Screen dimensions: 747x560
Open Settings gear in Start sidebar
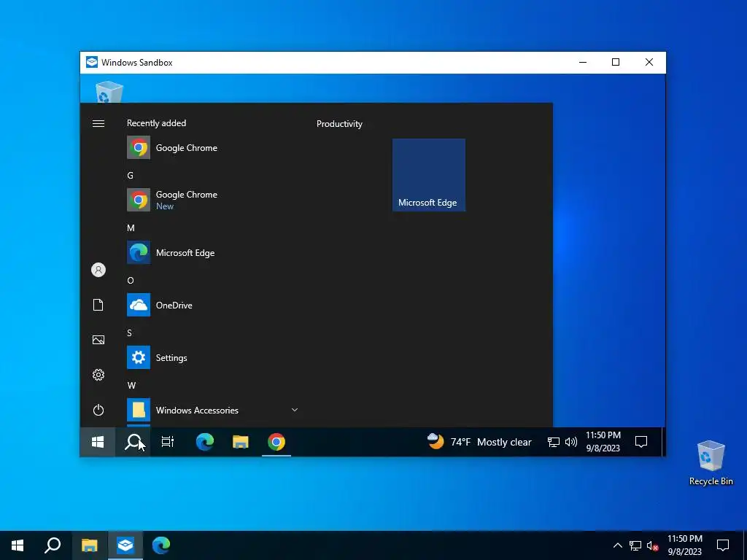[98, 375]
